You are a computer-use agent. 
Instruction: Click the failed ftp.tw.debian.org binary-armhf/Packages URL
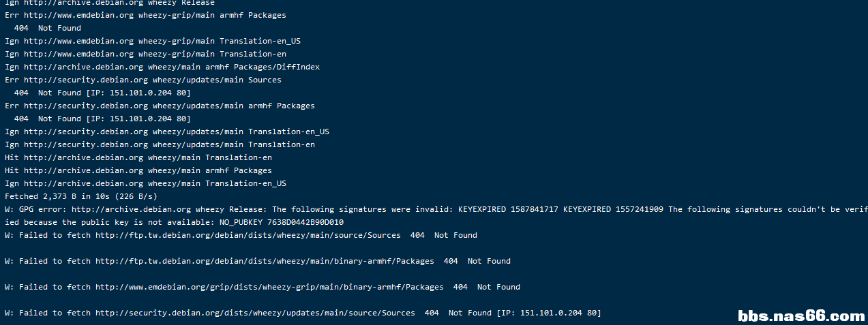click(x=265, y=261)
